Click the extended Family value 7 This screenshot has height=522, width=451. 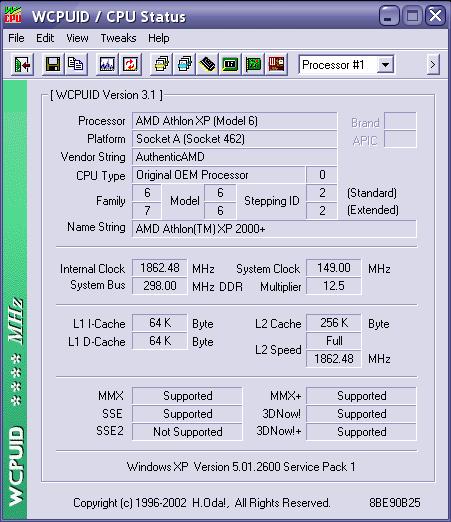coord(147,211)
